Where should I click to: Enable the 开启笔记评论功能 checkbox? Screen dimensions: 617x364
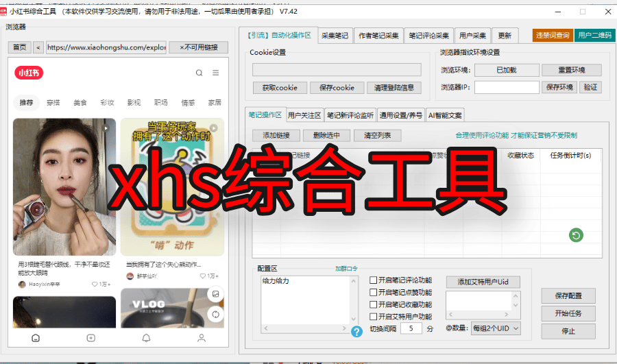click(x=374, y=280)
